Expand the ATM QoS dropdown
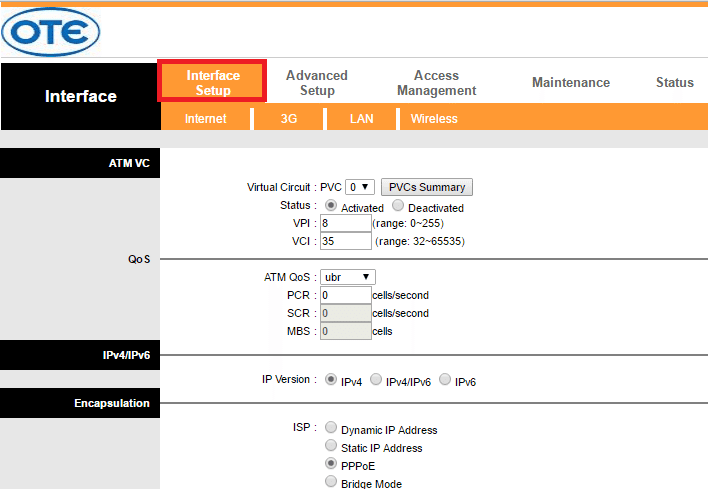 coord(348,277)
